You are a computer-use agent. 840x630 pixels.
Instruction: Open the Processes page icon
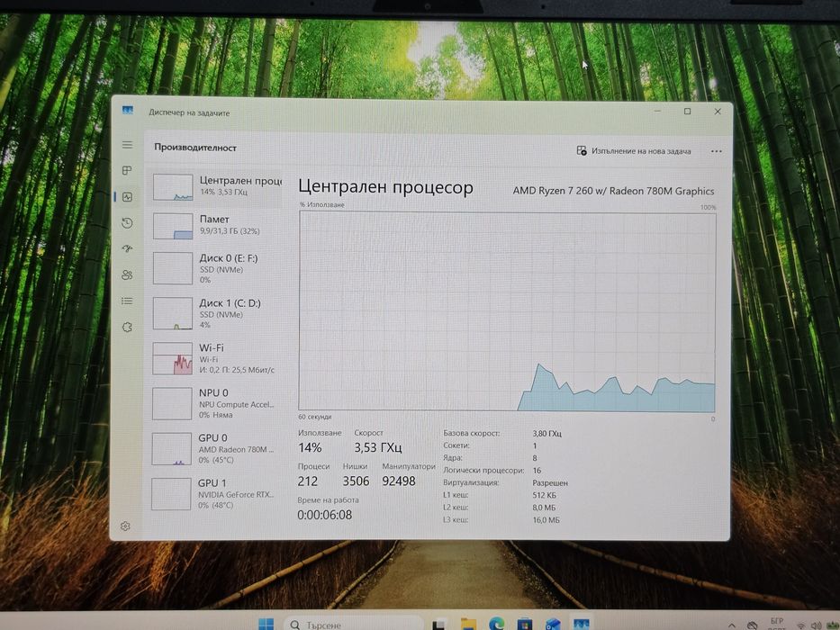tap(127, 170)
